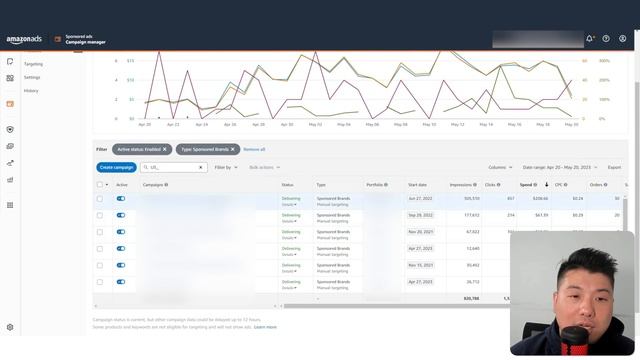Open the account profile icon

pos(622,38)
